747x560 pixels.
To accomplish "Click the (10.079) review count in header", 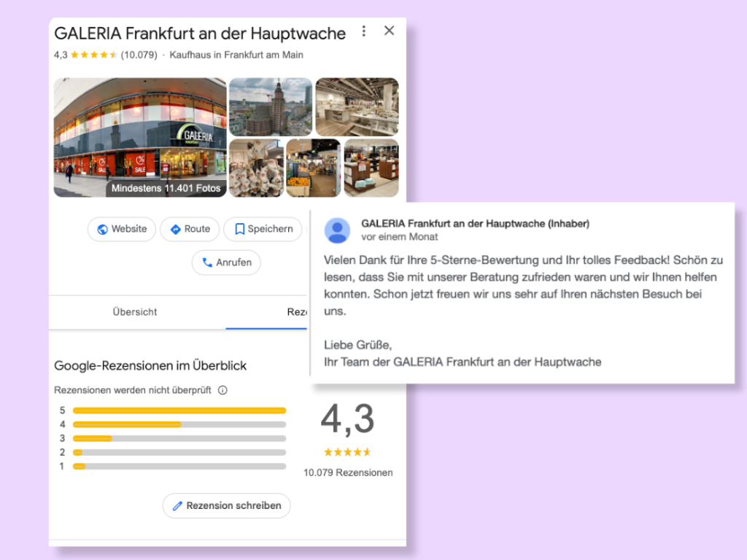I will [x=139, y=55].
